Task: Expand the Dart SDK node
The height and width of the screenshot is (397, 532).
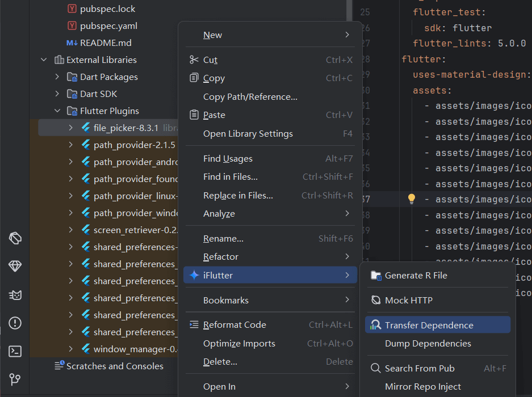Action: (57, 94)
